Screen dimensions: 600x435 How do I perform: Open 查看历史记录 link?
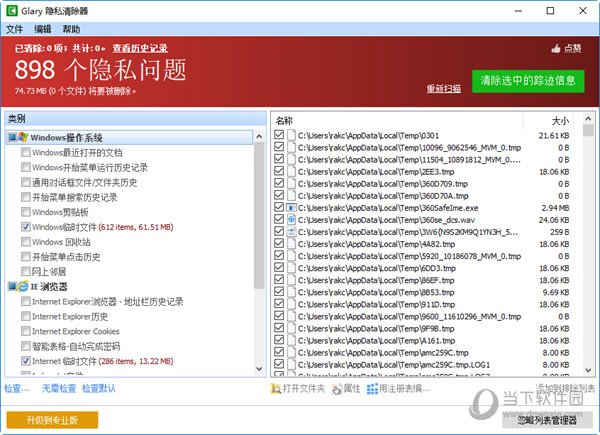click(x=140, y=48)
